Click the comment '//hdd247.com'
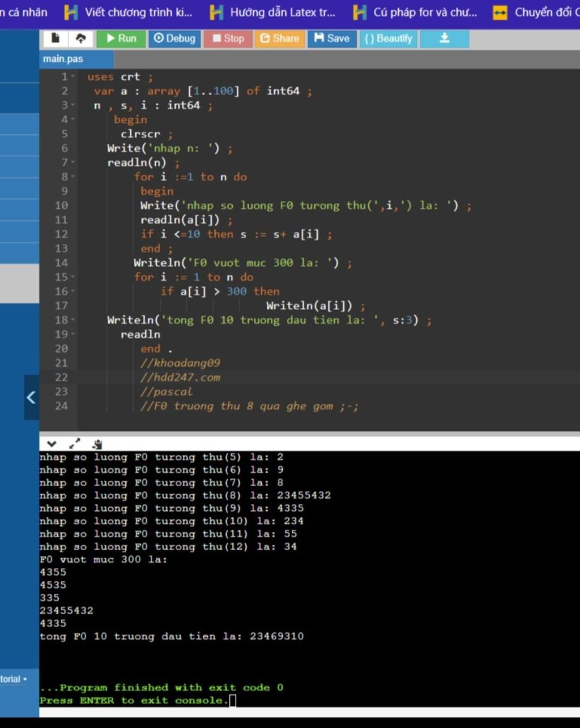This screenshot has width=580, height=728. [180, 378]
